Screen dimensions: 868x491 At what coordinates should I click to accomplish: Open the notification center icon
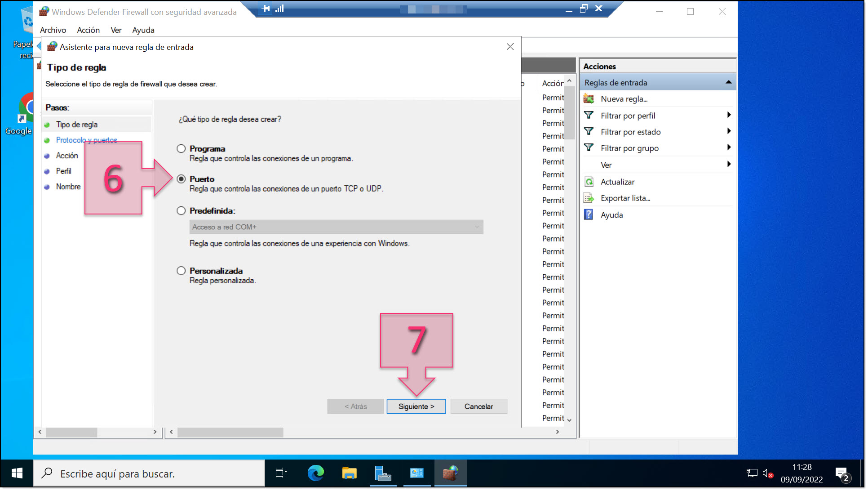click(843, 473)
